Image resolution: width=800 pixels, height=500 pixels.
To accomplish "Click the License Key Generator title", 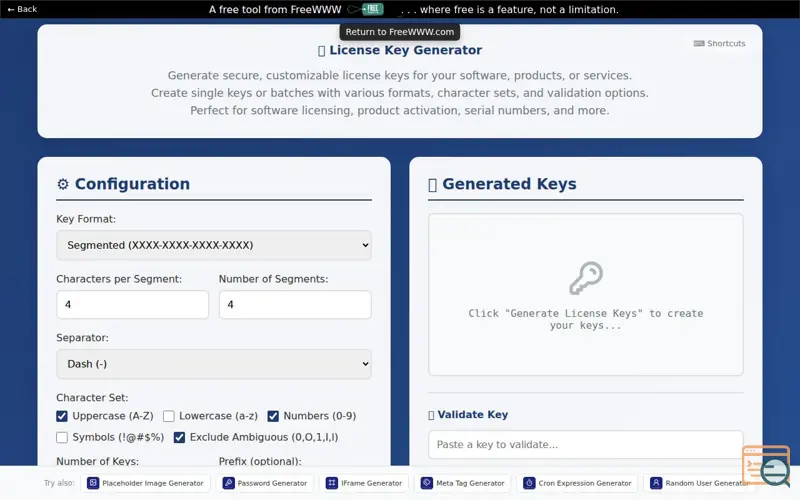I will coord(399,50).
